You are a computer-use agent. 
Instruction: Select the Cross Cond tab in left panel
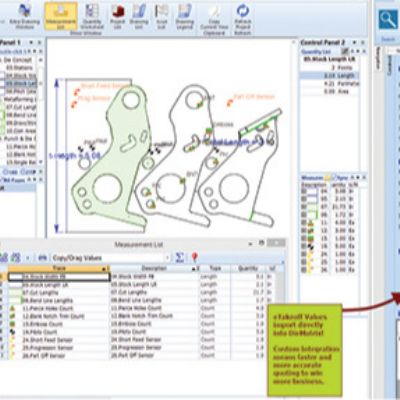(18, 172)
